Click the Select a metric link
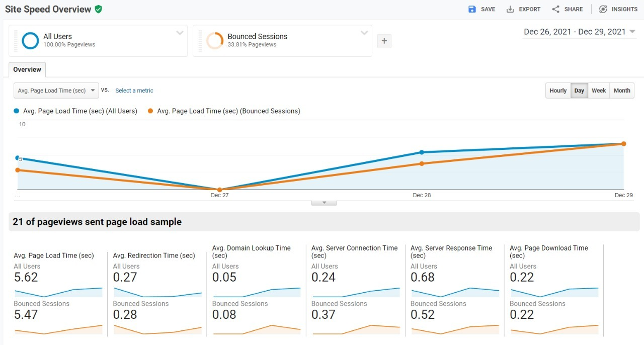Image resolution: width=644 pixels, height=345 pixels. [x=134, y=91]
